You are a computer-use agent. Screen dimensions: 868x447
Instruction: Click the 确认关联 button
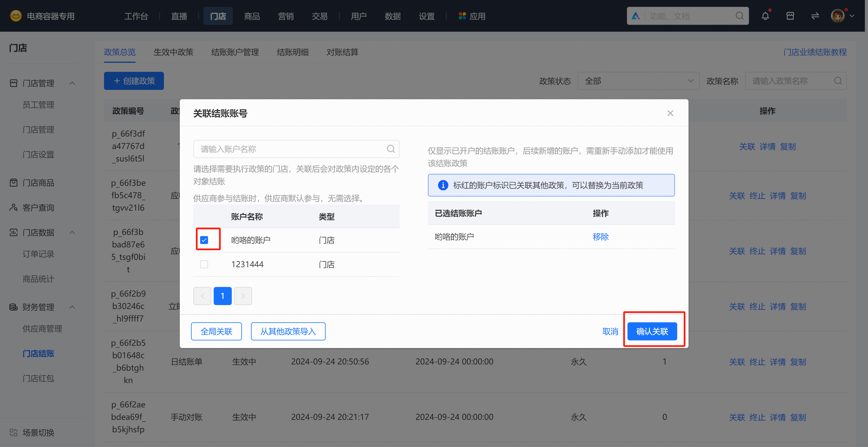pyautogui.click(x=652, y=331)
